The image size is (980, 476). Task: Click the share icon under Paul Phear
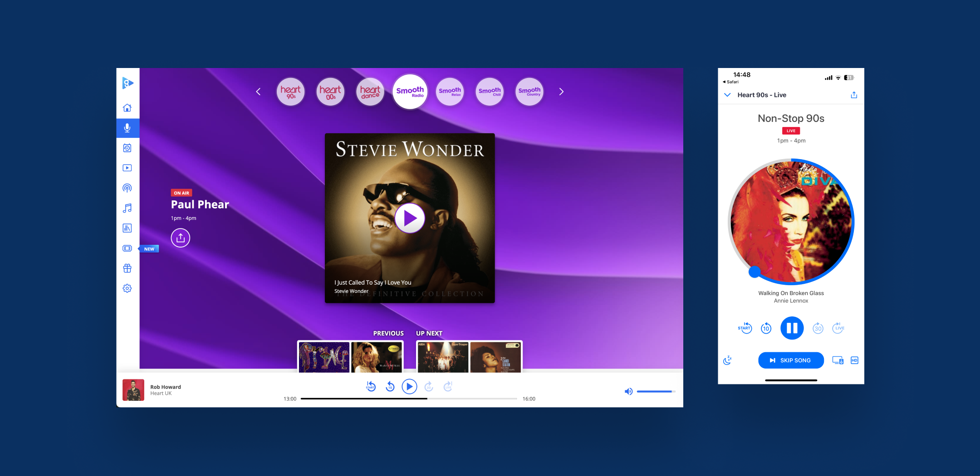tap(180, 238)
